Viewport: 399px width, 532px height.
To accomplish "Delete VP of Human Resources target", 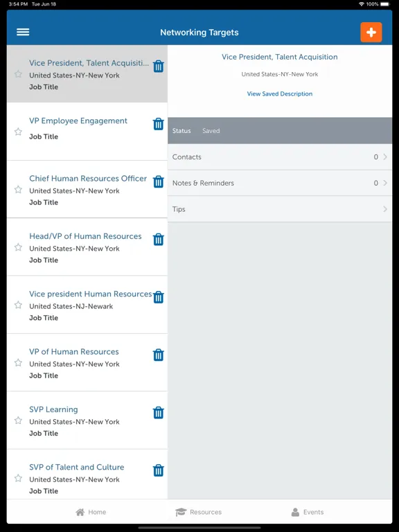I will point(159,355).
